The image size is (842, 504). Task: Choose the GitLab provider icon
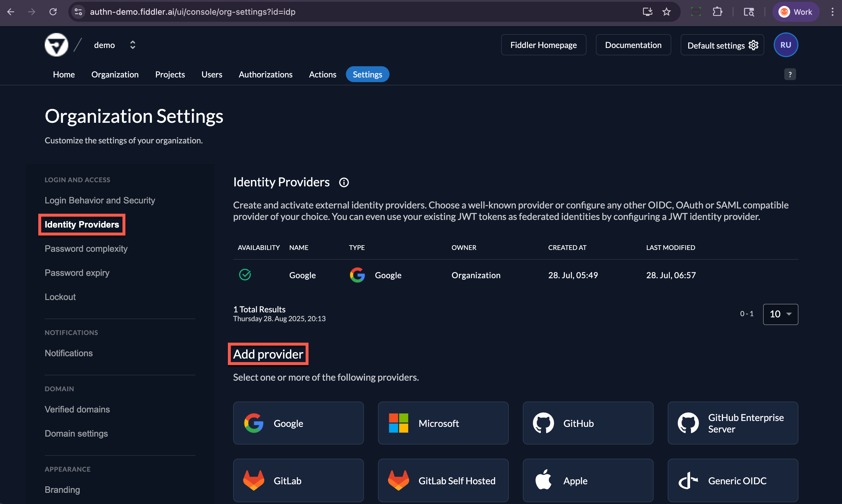(x=253, y=480)
